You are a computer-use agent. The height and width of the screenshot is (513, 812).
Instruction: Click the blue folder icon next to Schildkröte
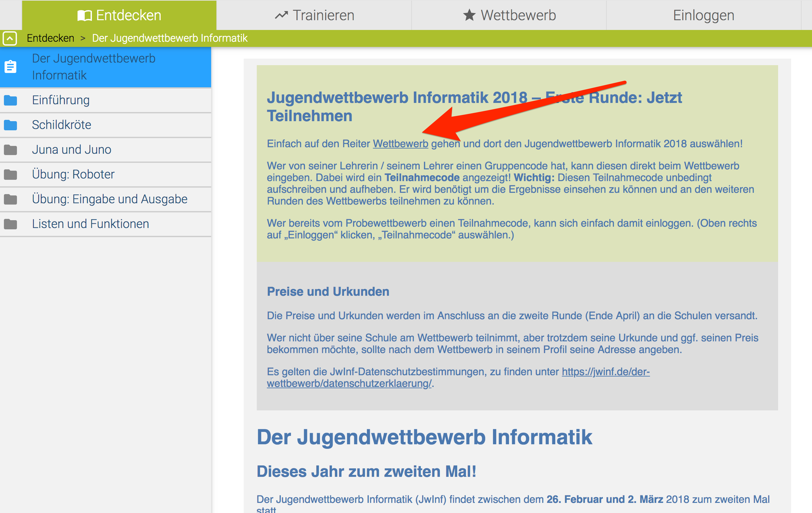pyautogui.click(x=10, y=125)
